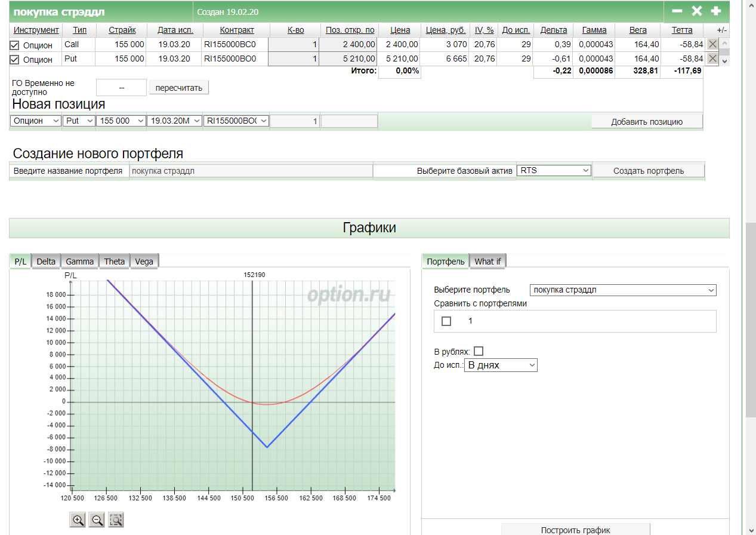Switch to the Gamma chart tab
This screenshot has height=535, width=756.
[x=80, y=261]
